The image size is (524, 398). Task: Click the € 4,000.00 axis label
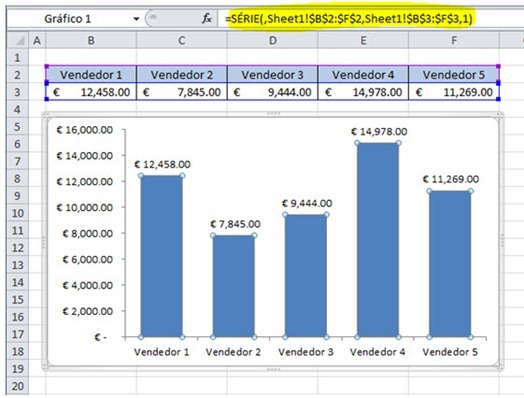click(x=88, y=285)
